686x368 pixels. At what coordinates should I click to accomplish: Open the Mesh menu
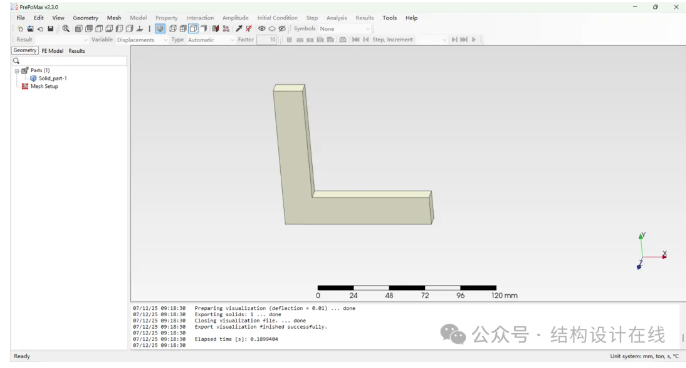coord(114,18)
